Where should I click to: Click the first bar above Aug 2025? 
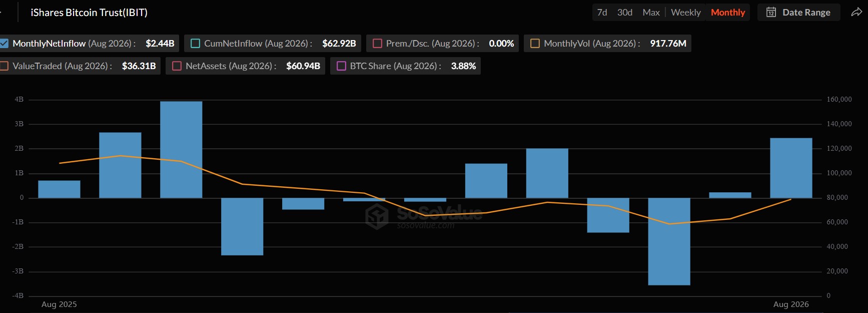[59, 189]
